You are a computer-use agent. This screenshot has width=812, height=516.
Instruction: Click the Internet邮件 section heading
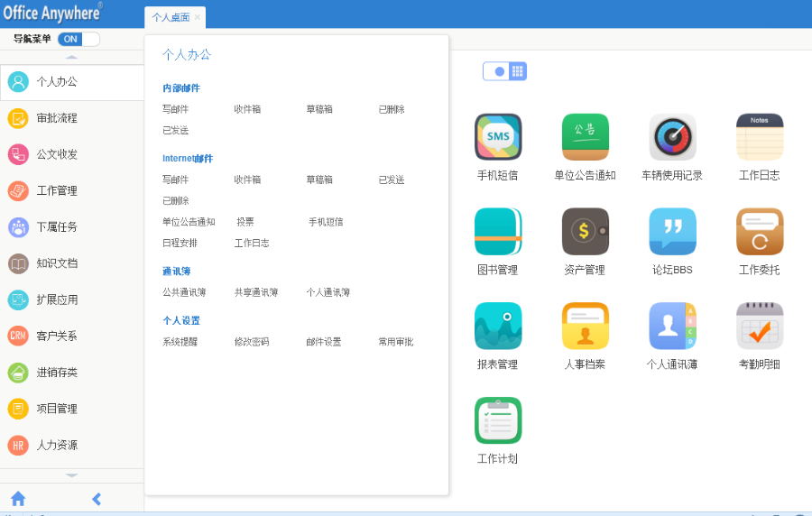188,159
